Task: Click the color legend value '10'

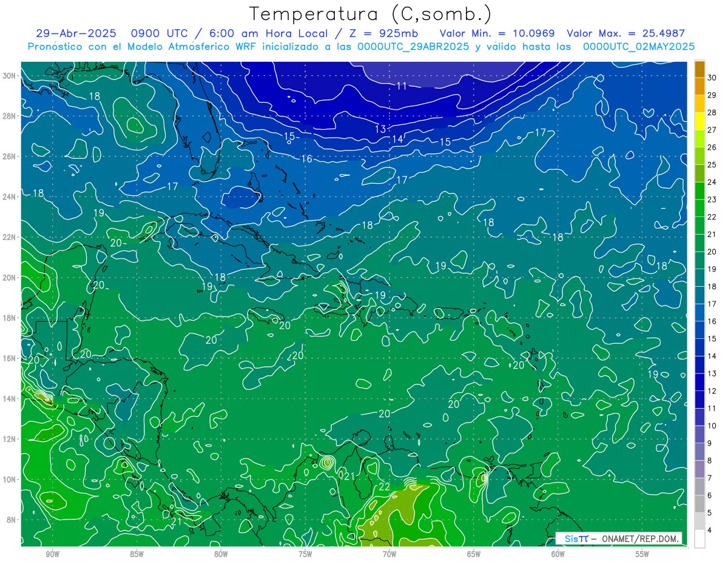Action: coord(712,426)
